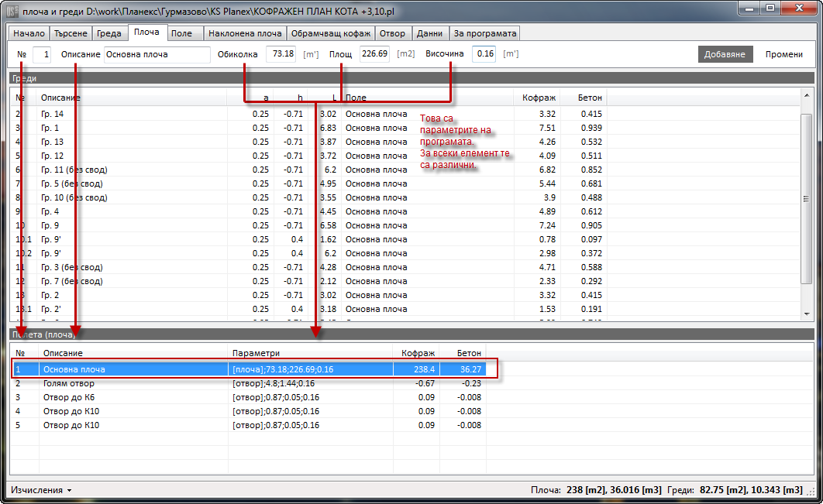This screenshot has width=823, height=504.
Task: Go to the За програмата tab
Action: (484, 33)
